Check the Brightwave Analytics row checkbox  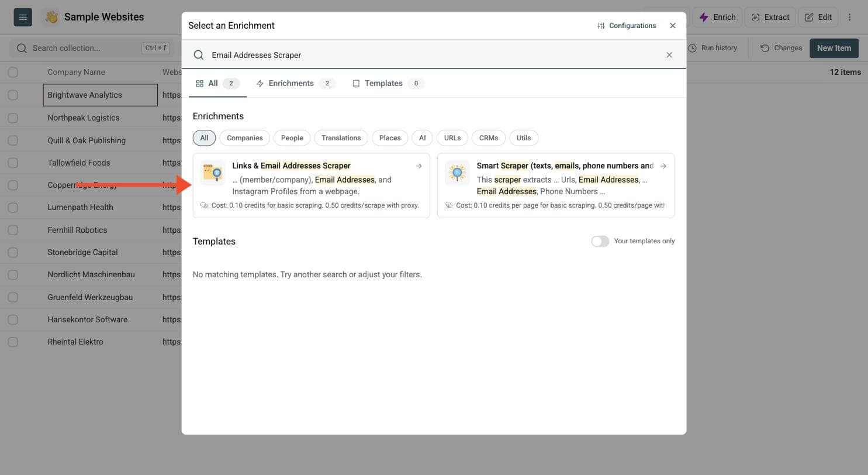pos(13,95)
